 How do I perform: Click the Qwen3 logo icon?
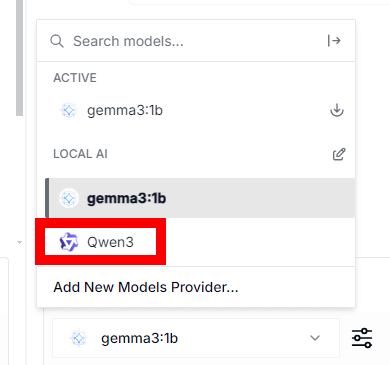click(x=69, y=242)
